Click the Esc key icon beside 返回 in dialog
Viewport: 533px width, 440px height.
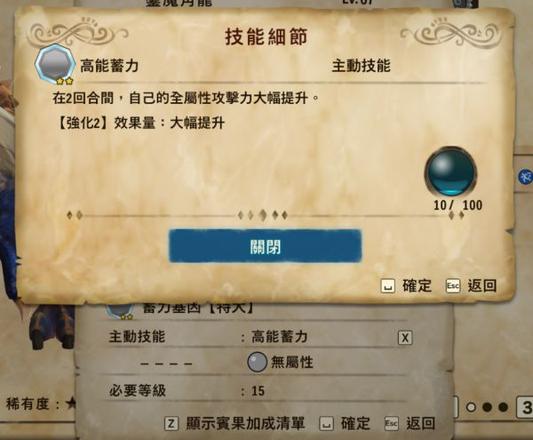pyautogui.click(x=453, y=286)
